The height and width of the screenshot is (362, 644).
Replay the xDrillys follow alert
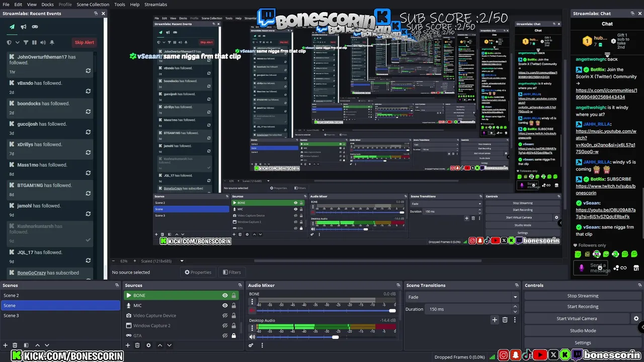click(x=88, y=152)
